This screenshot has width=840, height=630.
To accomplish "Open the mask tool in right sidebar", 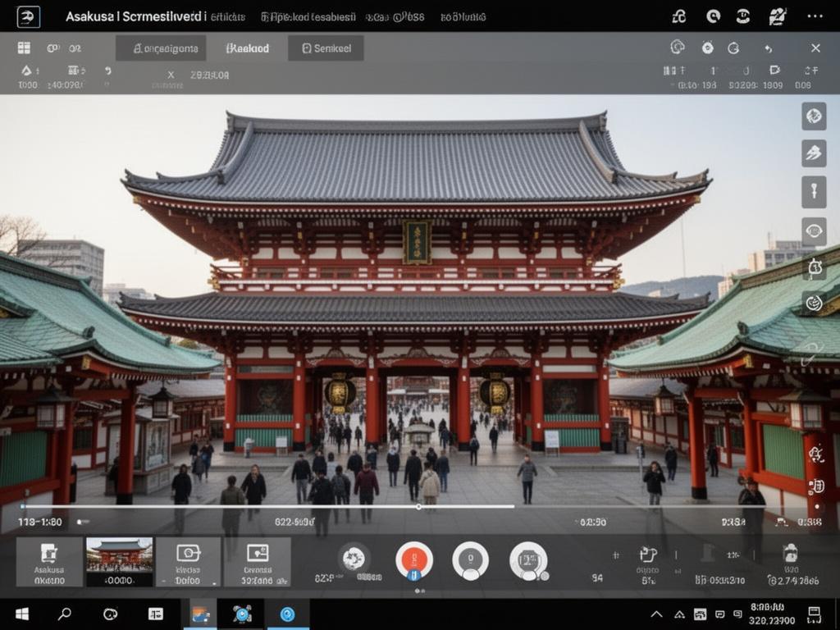I will [814, 266].
